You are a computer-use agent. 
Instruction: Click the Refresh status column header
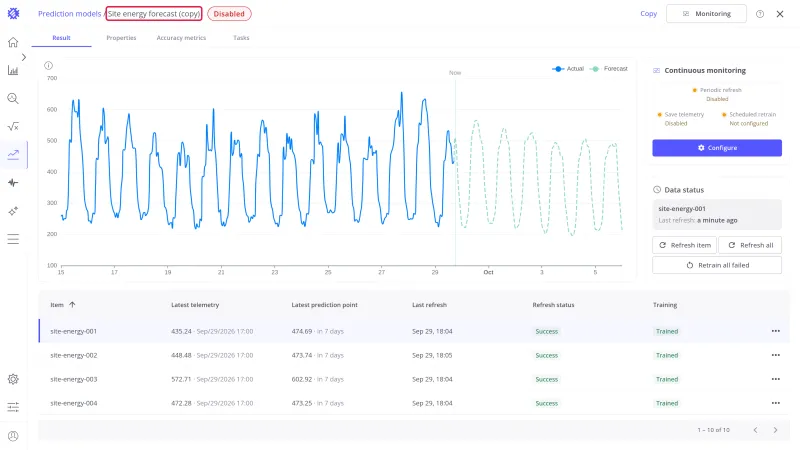point(553,305)
